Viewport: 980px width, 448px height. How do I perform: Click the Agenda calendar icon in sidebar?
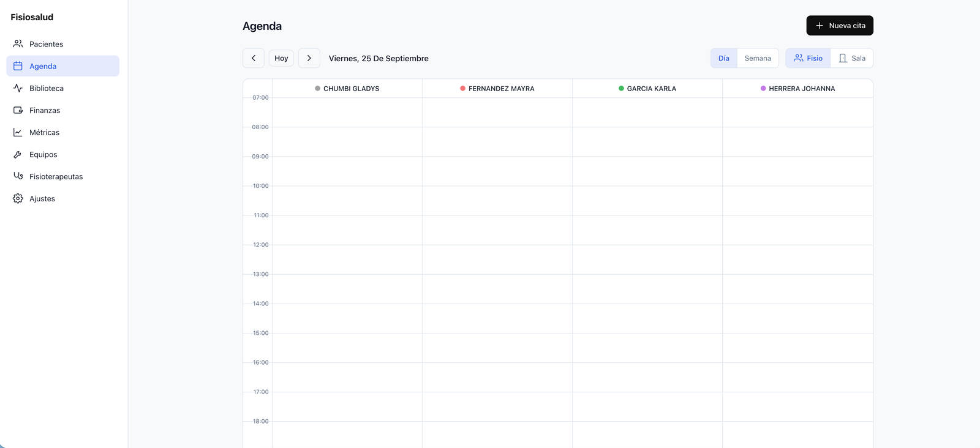coord(18,66)
